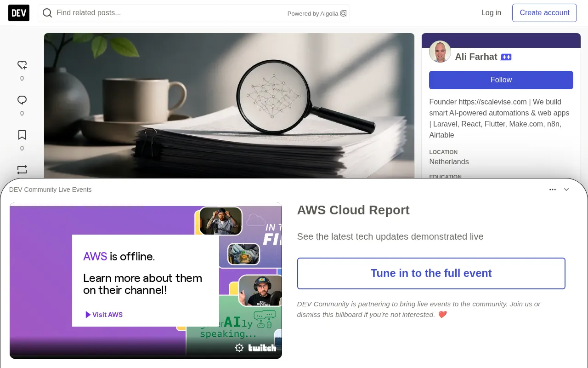Click the Visit AWS link in player
Screen dimensions: 588x368
coord(104,315)
